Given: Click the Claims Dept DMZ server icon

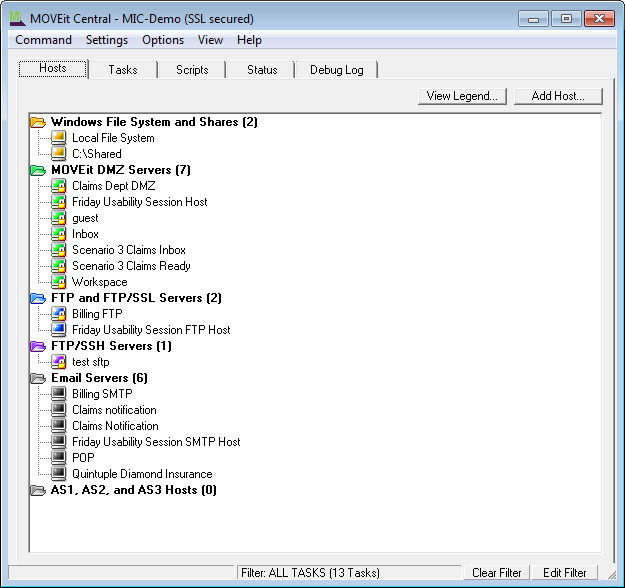Looking at the screenshot, I should (59, 186).
